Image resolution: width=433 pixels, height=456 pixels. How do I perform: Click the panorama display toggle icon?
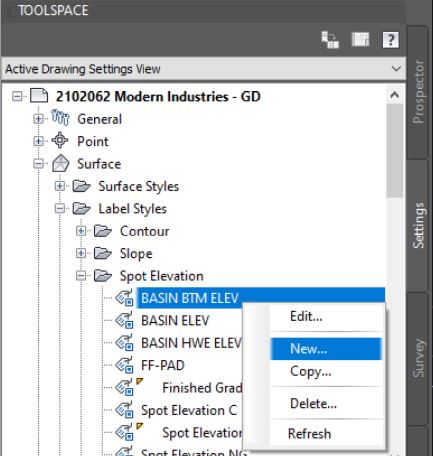[361, 40]
